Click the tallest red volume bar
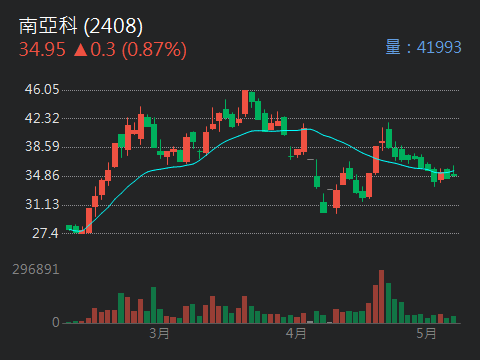The image size is (480, 360). pos(382,297)
